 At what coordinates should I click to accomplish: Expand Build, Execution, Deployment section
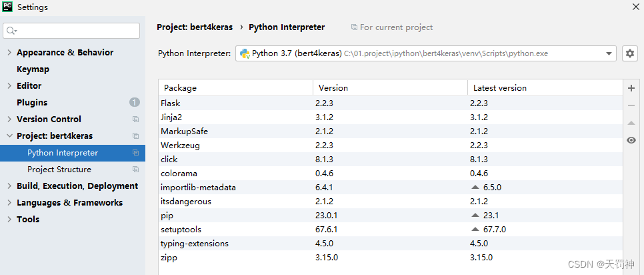9,186
